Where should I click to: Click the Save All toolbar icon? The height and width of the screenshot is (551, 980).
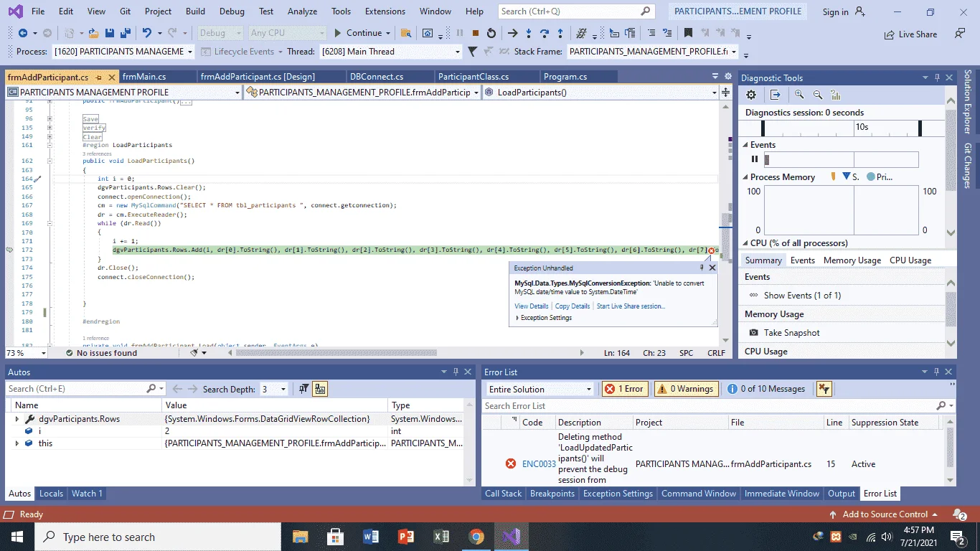coord(126,33)
